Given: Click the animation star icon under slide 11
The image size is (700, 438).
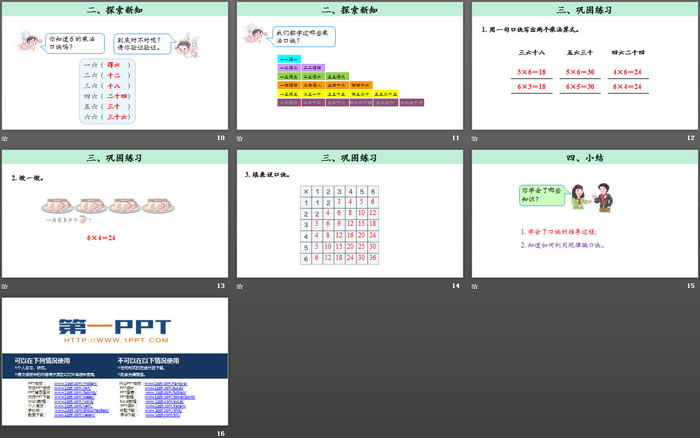Looking at the screenshot, I should [240, 138].
